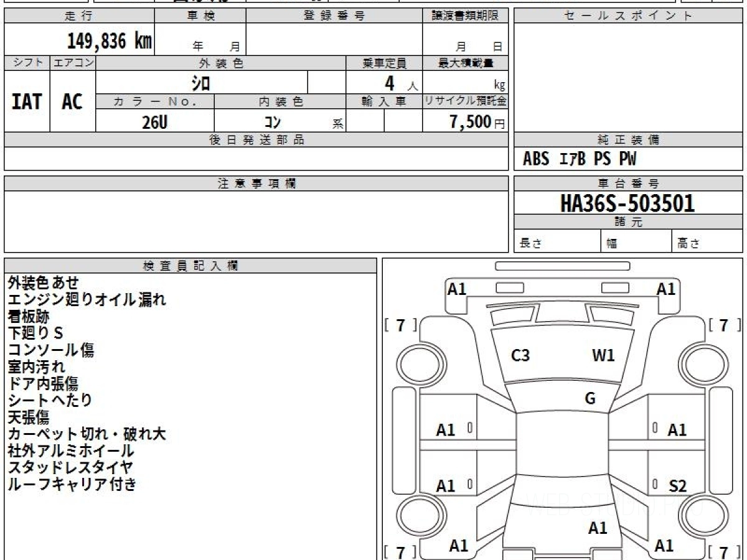
Task: Click the ルーフキャリア付き note line
Action: click(x=72, y=484)
